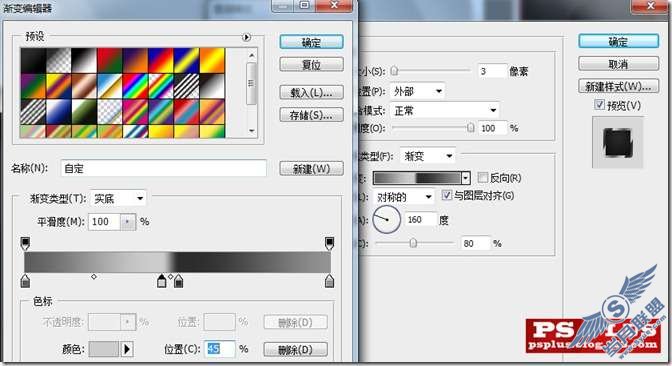Click the 平滑度(M) field showing 100
The height and width of the screenshot is (366, 672).
tap(104, 222)
